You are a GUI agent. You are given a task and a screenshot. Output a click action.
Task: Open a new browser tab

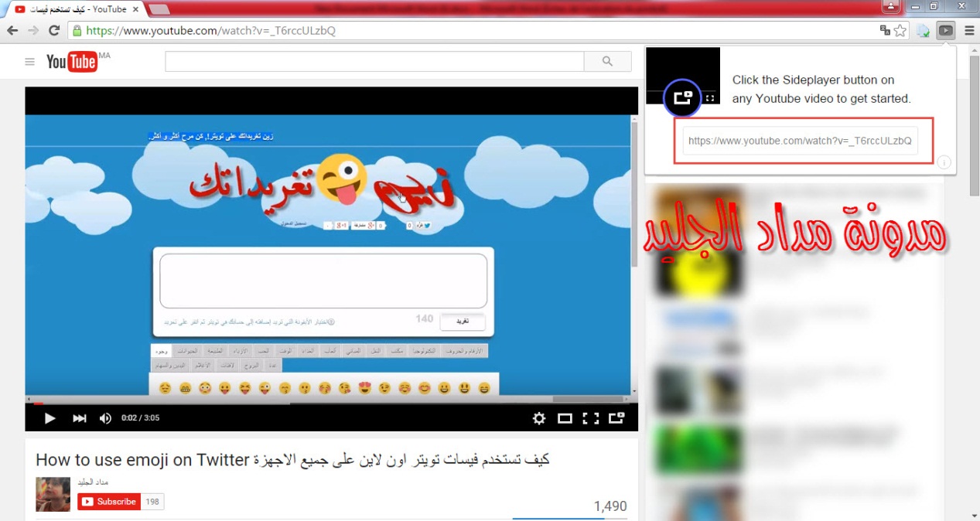click(159, 9)
